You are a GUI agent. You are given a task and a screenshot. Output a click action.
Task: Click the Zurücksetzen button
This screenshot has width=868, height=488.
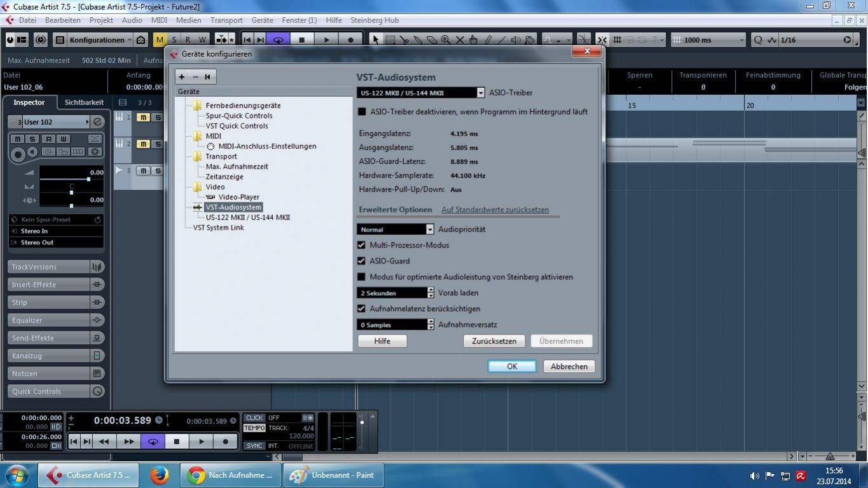tap(494, 341)
